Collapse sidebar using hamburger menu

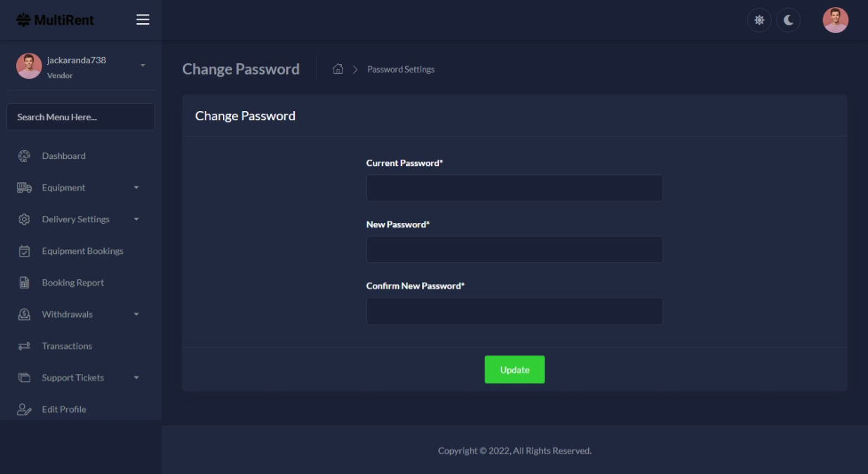(x=143, y=20)
